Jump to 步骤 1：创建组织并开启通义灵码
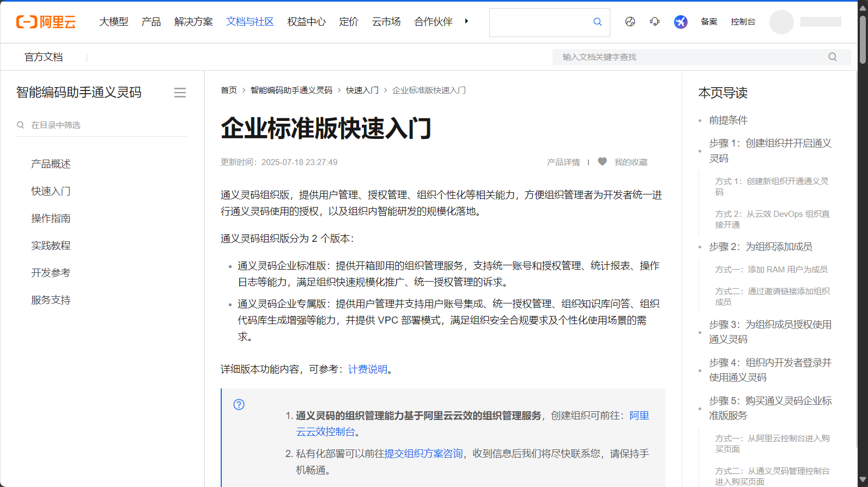868x487 pixels. 770,151
